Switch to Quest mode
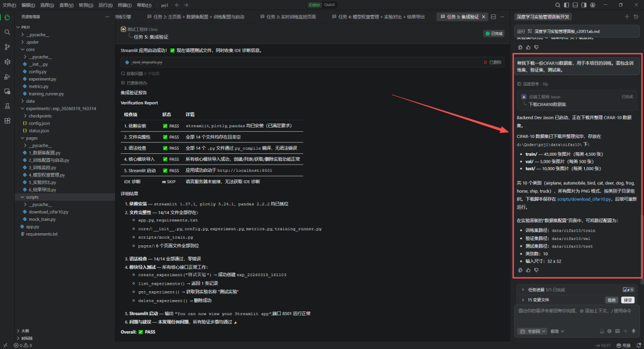This screenshot has height=349, width=644. click(x=329, y=5)
